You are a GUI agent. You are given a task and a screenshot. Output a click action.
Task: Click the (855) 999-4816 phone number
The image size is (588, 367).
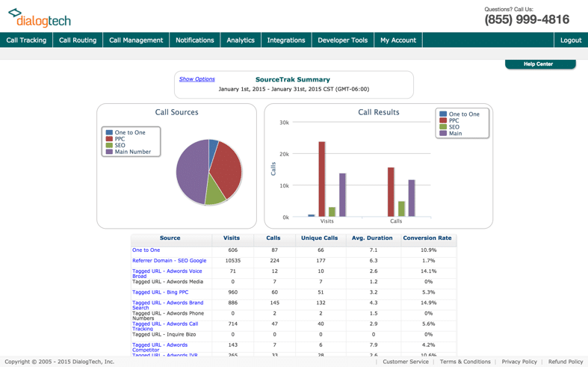tap(527, 19)
